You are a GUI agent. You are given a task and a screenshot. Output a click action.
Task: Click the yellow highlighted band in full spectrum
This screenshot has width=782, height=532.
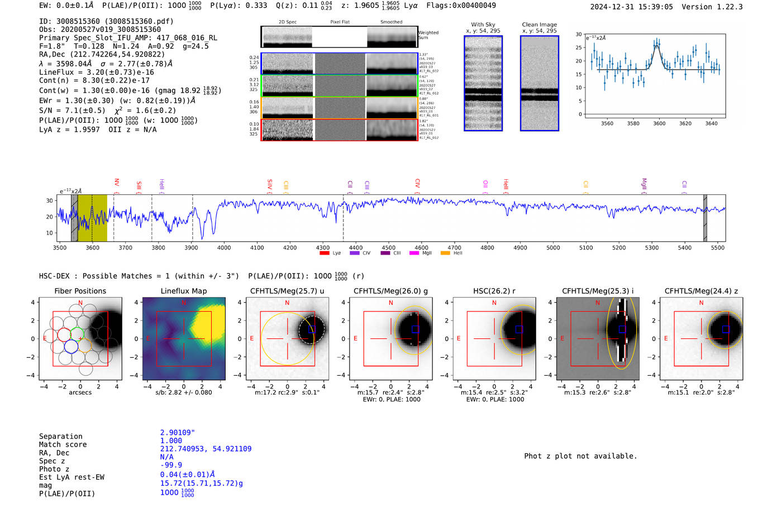[92, 218]
